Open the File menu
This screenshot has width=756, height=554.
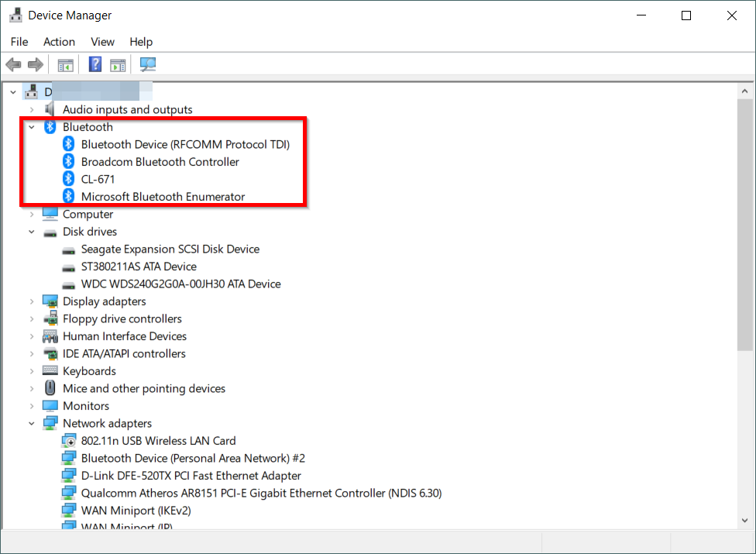pos(19,42)
